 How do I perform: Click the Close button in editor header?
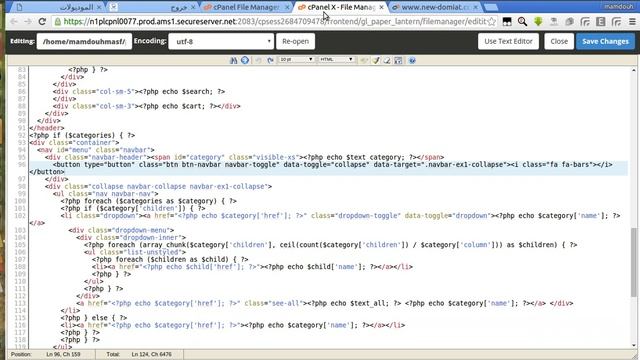pyautogui.click(x=559, y=41)
